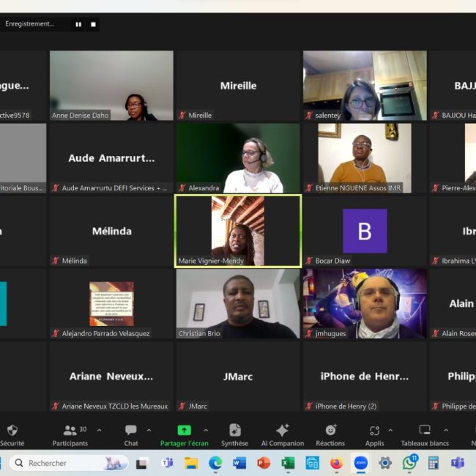The image size is (476, 476).
Task: Expand the screen share options chevron
Action: [205, 430]
